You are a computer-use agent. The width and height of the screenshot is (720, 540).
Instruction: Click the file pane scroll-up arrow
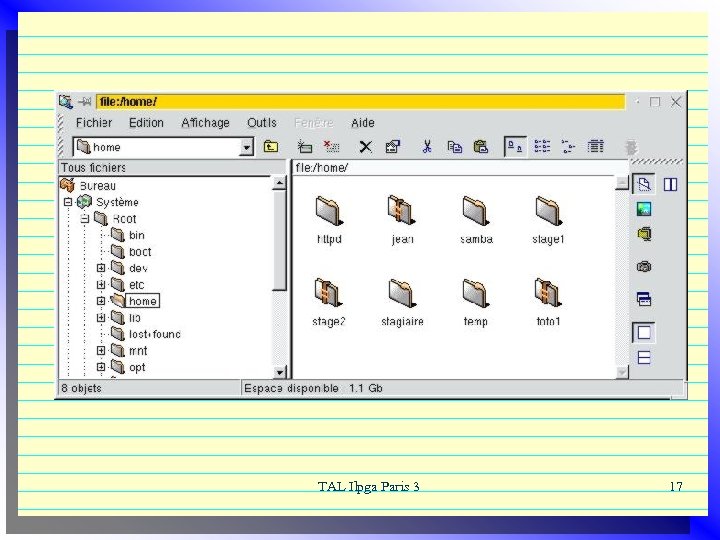pyautogui.click(x=622, y=182)
